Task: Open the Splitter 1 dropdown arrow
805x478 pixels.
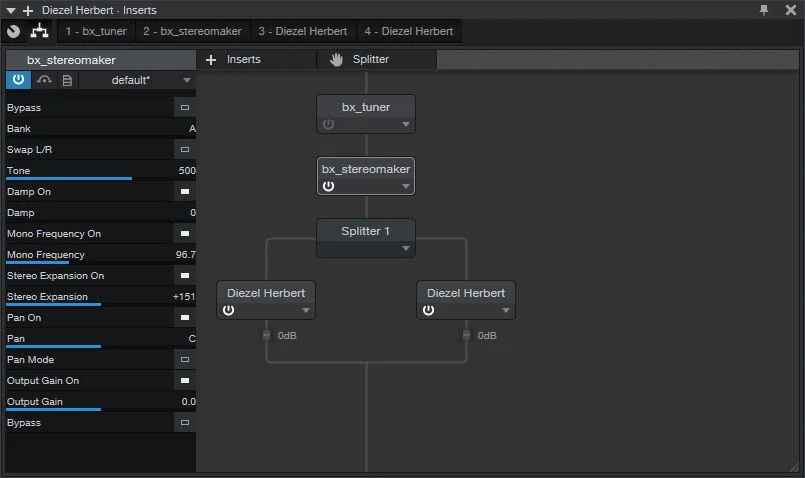Action: [406, 248]
